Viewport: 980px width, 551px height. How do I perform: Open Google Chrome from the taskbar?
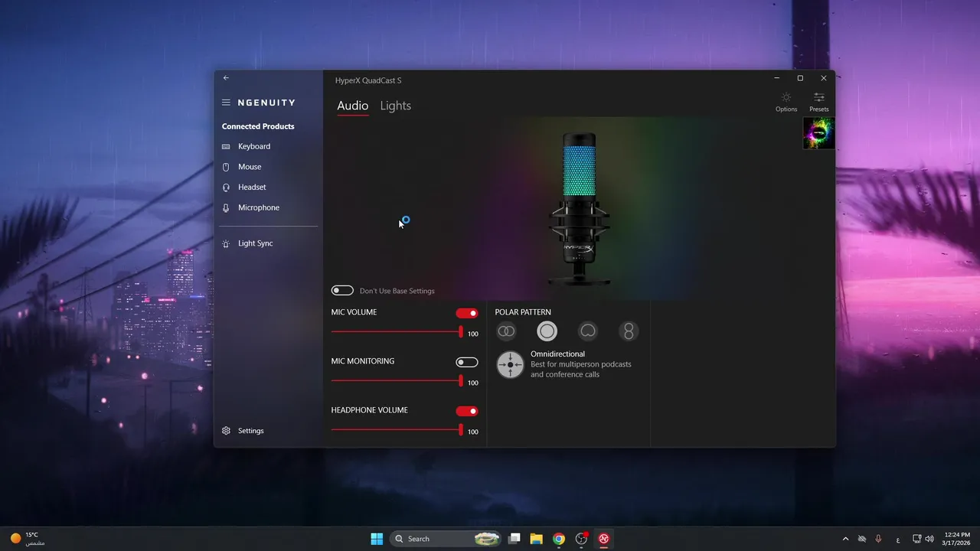(559, 539)
